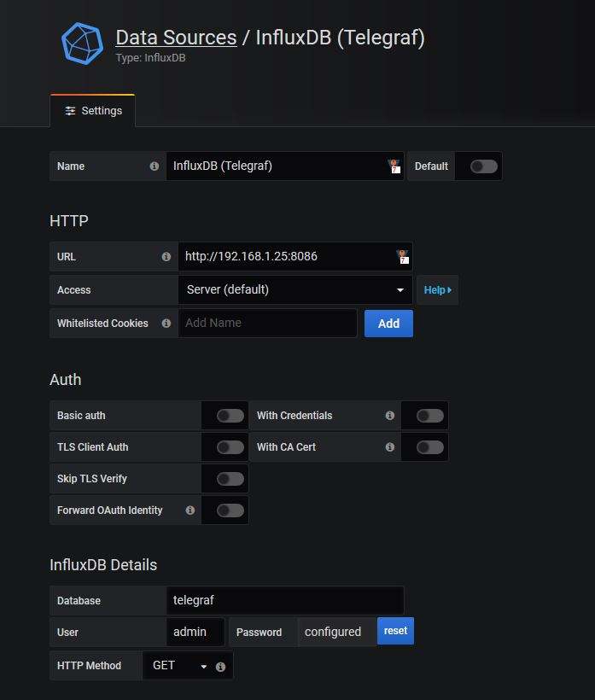Image resolution: width=595 pixels, height=700 pixels.
Task: Click the Grafana data source logo icon
Action: 82,43
